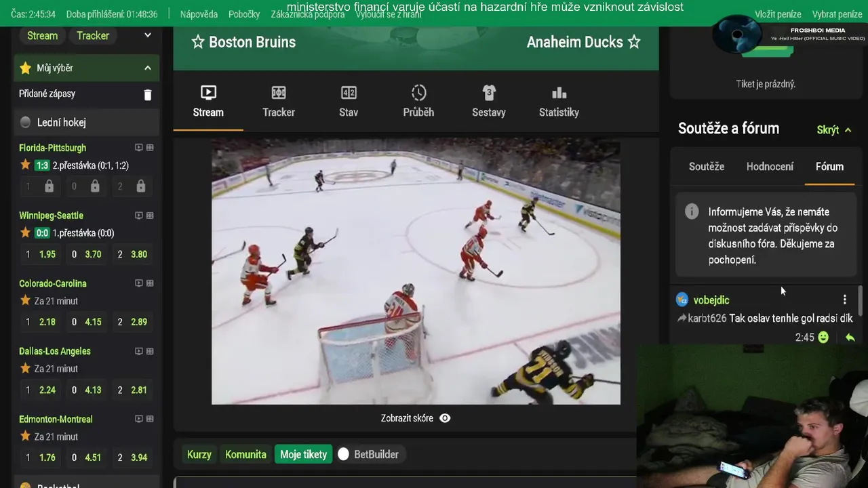Click vobejdic user avatar

click(682, 300)
